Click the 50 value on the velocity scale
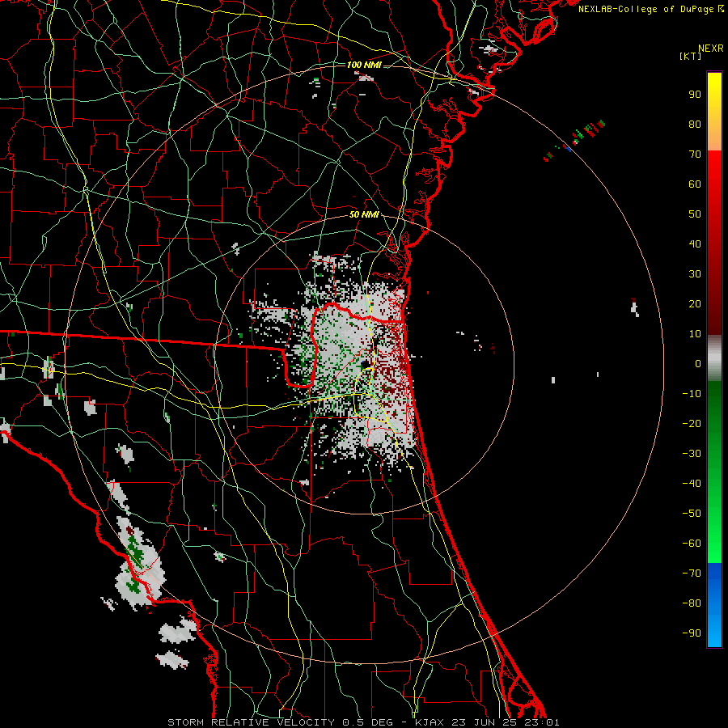Screen dimensions: 728x728 coord(695,214)
